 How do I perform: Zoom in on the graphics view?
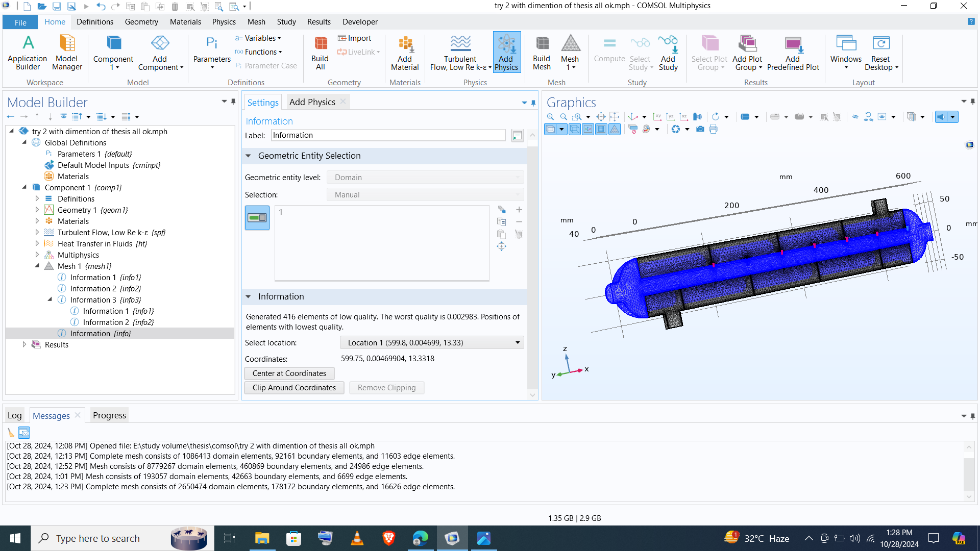[550, 117]
